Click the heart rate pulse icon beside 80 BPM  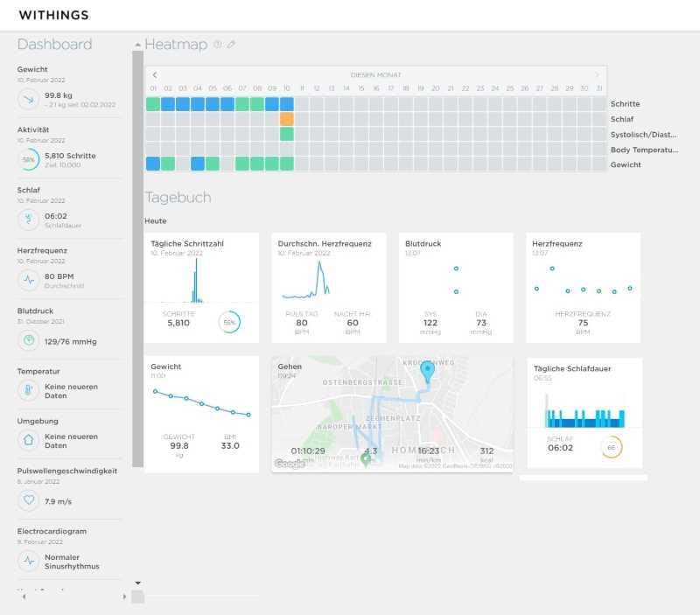pyautogui.click(x=29, y=280)
